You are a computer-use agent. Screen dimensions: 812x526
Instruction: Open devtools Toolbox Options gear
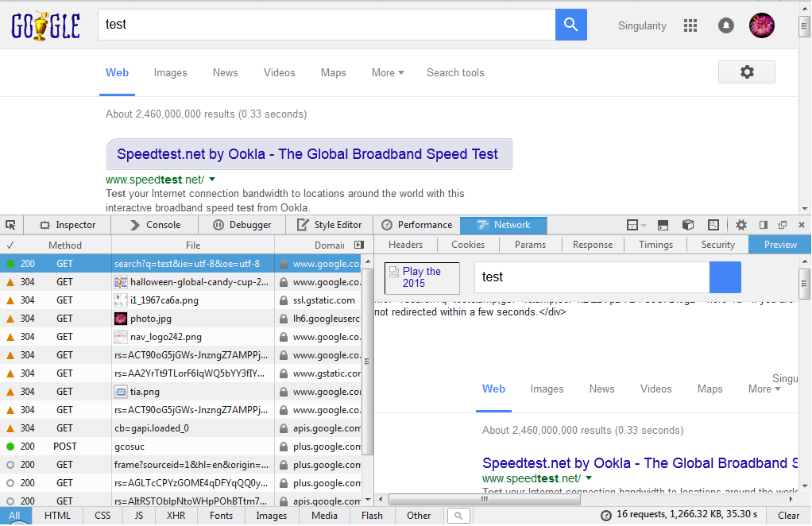tap(741, 225)
